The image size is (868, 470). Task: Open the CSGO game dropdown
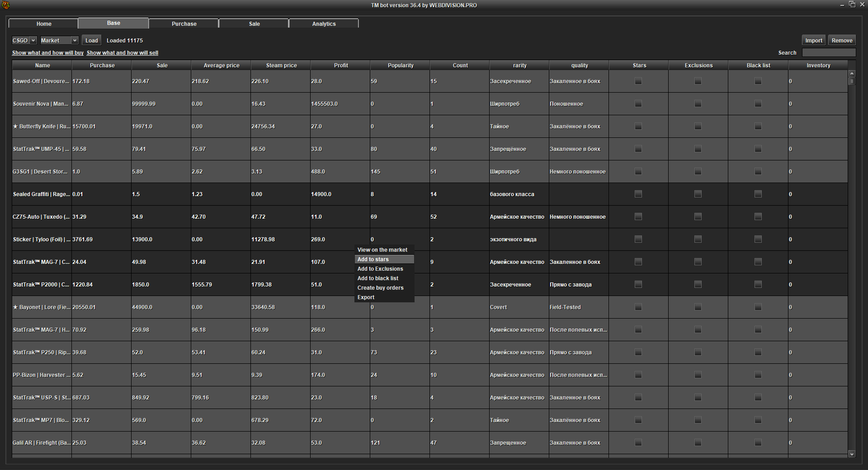pos(24,40)
